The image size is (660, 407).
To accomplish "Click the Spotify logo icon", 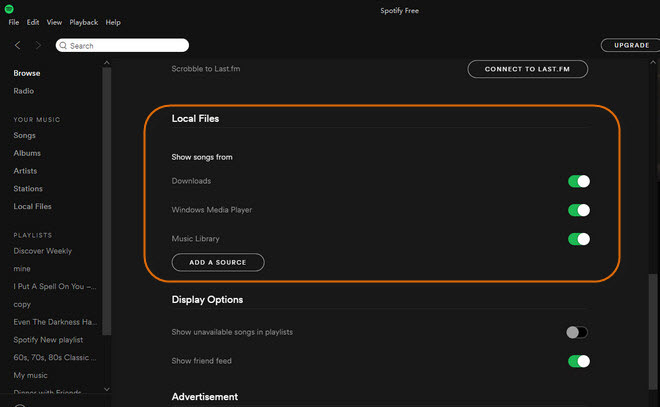I will coord(9,8).
